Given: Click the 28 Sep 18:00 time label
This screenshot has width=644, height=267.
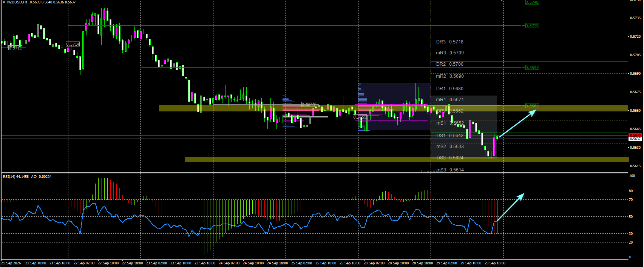Looking at the screenshot, I should point(423,263).
